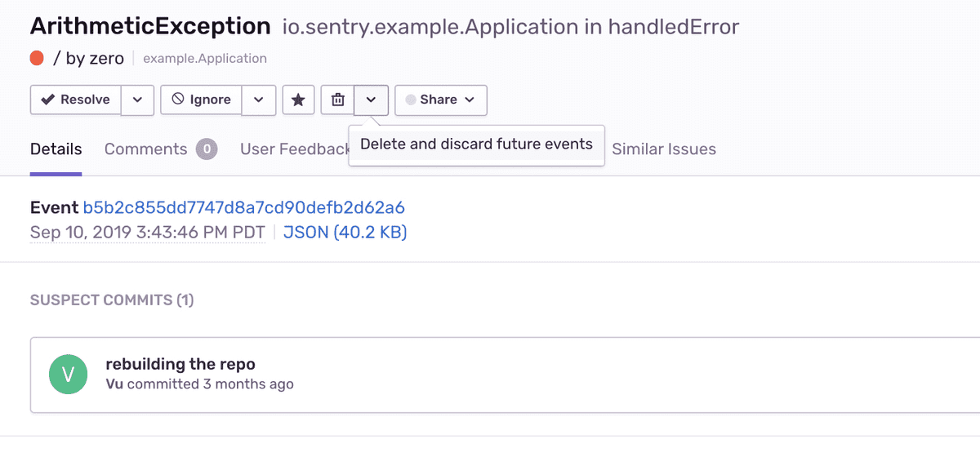Bookmark the issue with the star icon
980x466 pixels.
[x=298, y=100]
